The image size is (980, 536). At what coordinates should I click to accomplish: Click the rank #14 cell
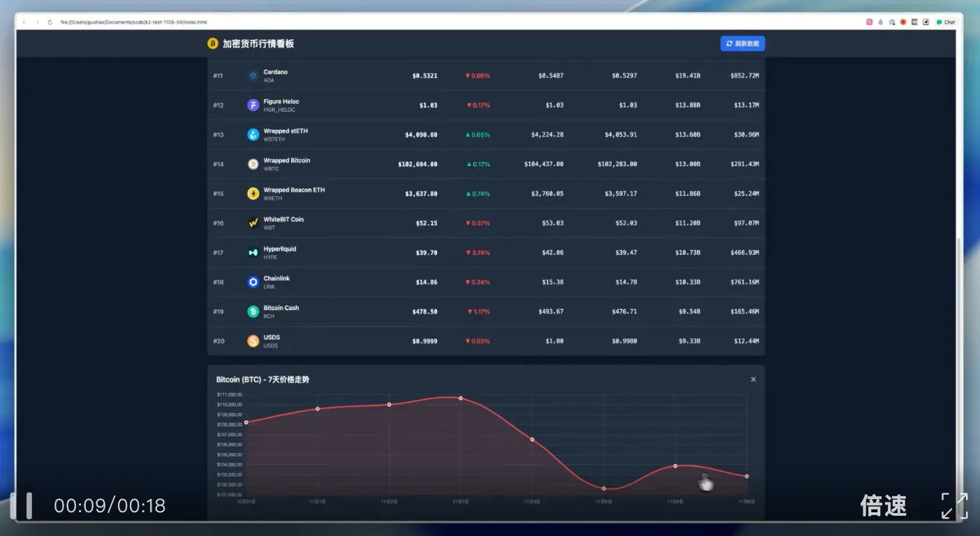point(218,164)
